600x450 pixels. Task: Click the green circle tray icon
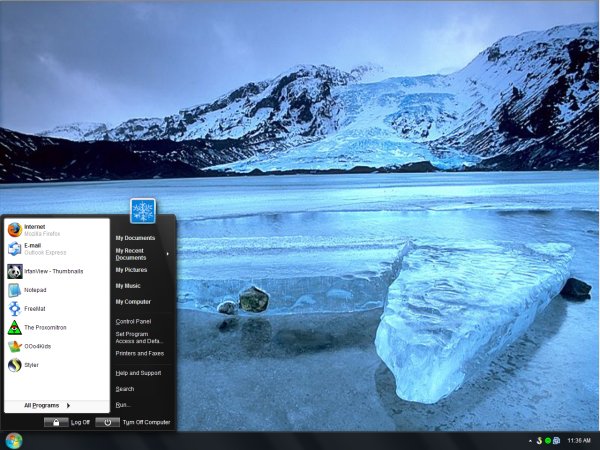click(x=548, y=441)
